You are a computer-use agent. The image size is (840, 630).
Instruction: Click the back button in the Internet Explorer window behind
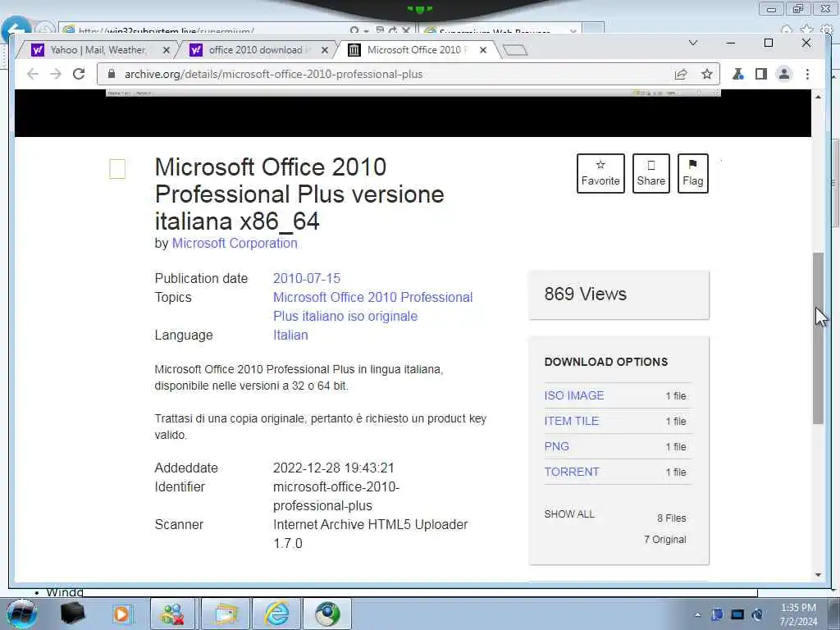click(x=15, y=27)
